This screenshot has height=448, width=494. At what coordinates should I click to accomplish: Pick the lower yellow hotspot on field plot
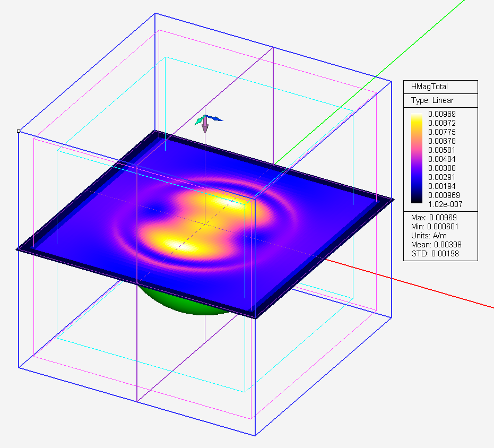coord(172,244)
